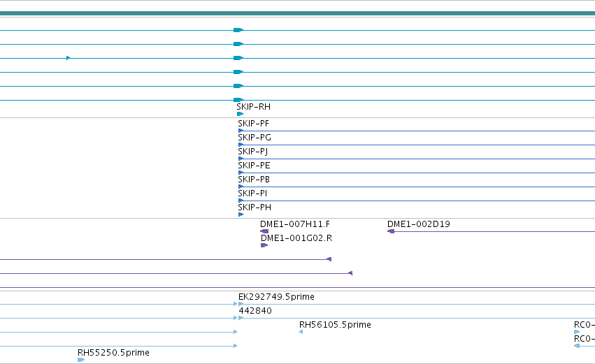This screenshot has height=364, width=595.
Task: Click the SKIP-PF blue arrow glyph
Action: (241, 131)
